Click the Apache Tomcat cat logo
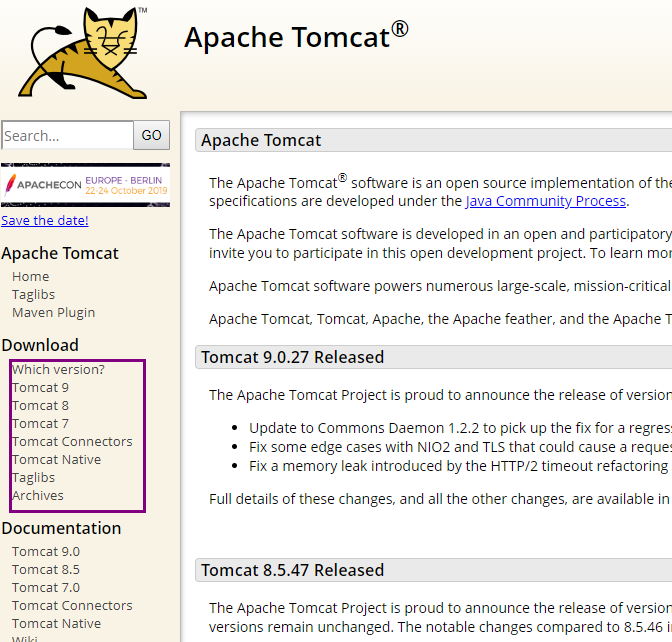This screenshot has width=672, height=642. 83,53
